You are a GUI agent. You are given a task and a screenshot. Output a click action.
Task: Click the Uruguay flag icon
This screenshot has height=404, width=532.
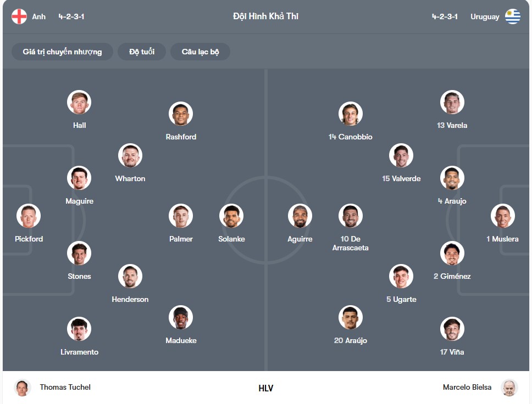click(x=513, y=16)
